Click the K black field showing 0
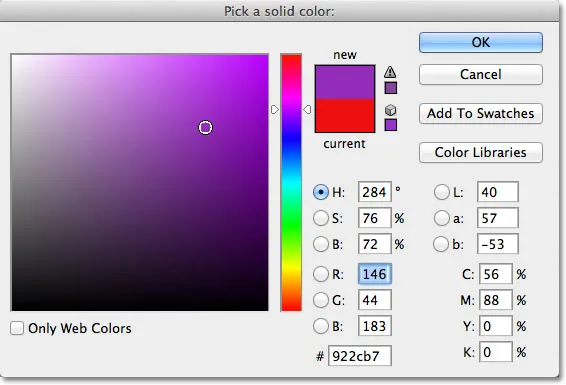The height and width of the screenshot is (385, 566). [x=496, y=352]
